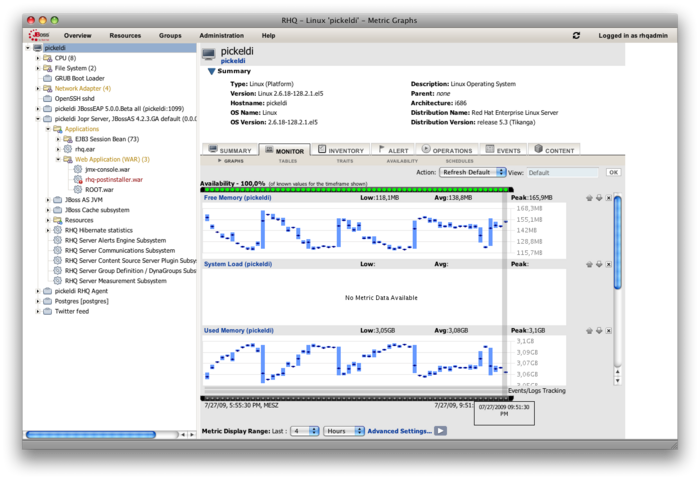
Task: Remove the System Load graph
Action: click(608, 264)
